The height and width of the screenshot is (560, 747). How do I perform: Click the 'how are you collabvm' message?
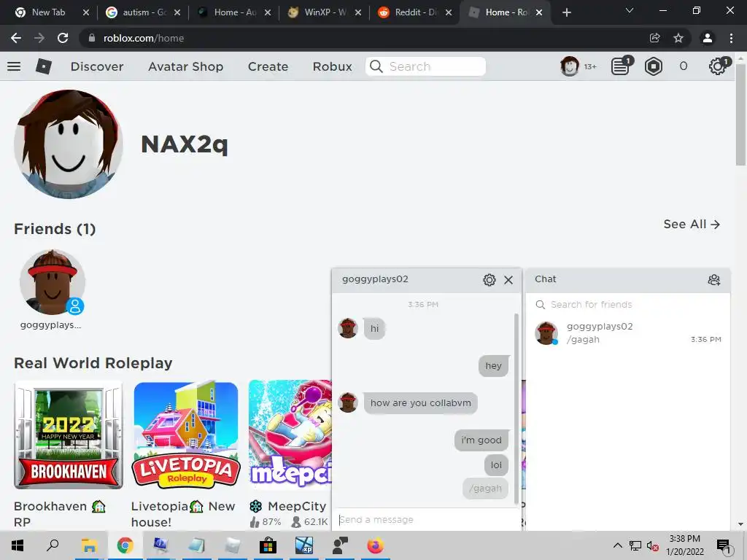pyautogui.click(x=420, y=402)
